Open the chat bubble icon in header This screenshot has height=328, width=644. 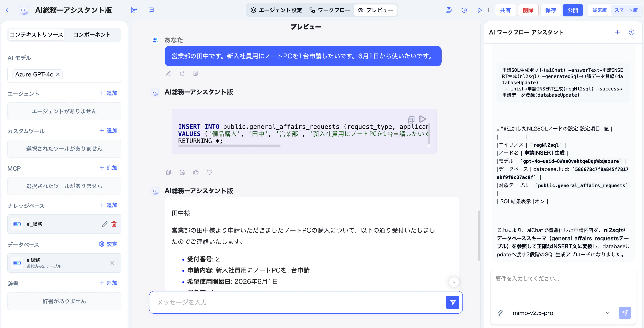coord(151,10)
